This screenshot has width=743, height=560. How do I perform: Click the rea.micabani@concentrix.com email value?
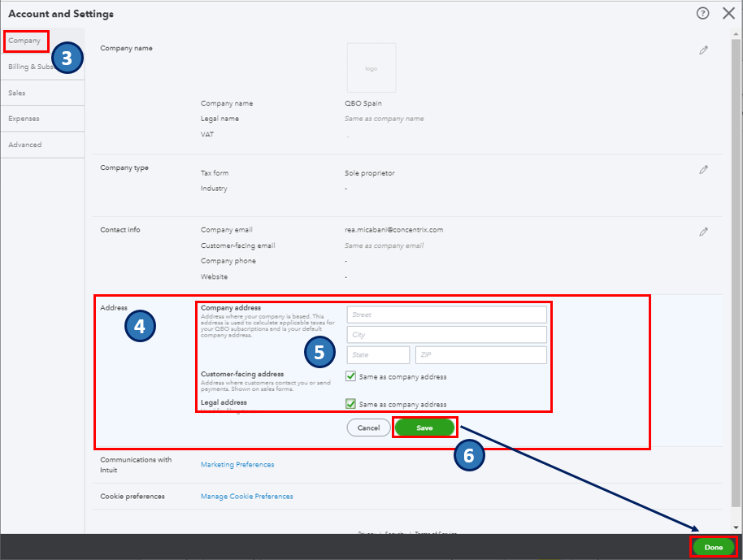coord(393,230)
